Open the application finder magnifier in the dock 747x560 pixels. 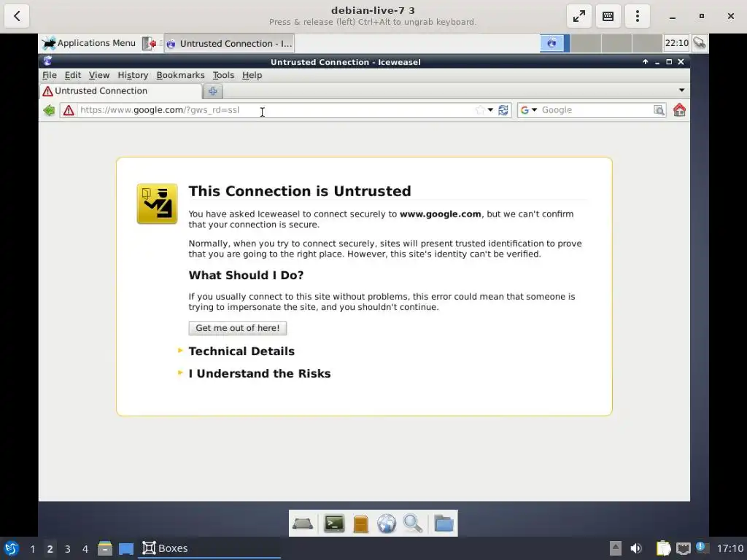413,524
